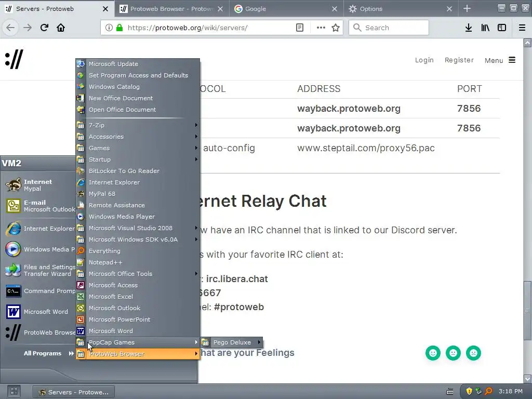Screen dimensions: 532x399
Task: Click the page vertical scrollbar thumb
Action: tap(527, 311)
